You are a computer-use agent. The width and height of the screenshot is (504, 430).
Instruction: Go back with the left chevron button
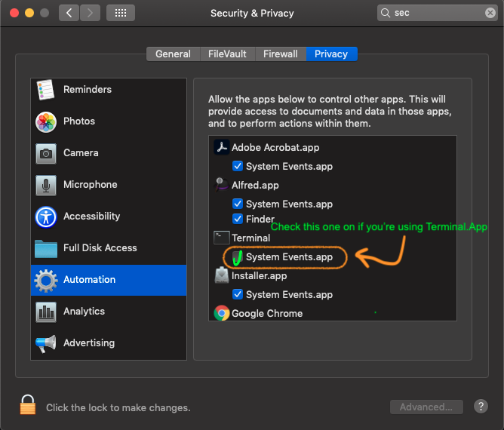point(69,13)
